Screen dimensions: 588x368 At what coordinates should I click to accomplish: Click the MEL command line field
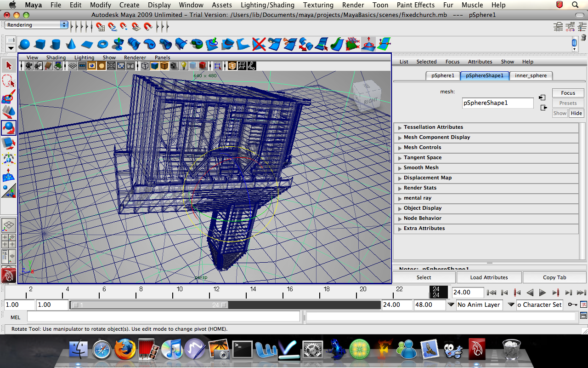(x=164, y=316)
